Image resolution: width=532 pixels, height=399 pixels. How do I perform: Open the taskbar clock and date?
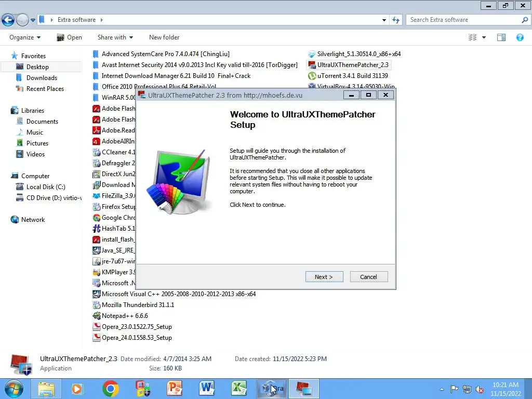[x=506, y=389]
